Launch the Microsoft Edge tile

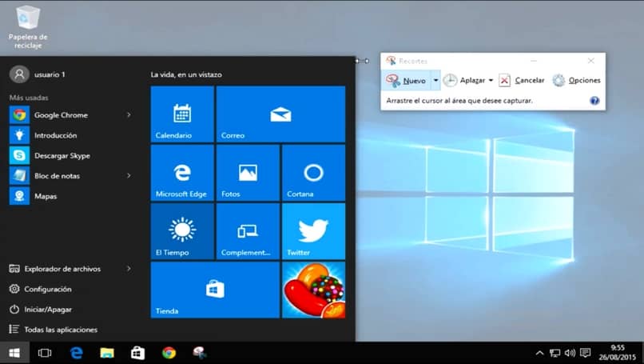point(182,173)
